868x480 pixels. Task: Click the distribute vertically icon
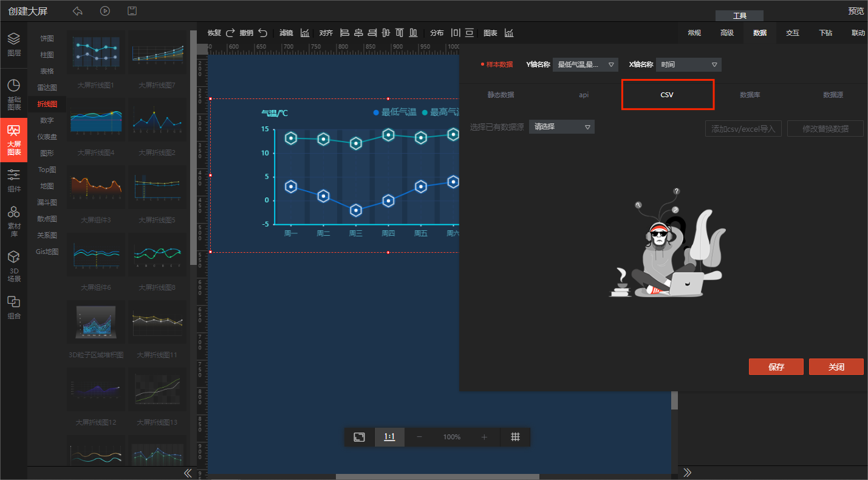pos(470,33)
